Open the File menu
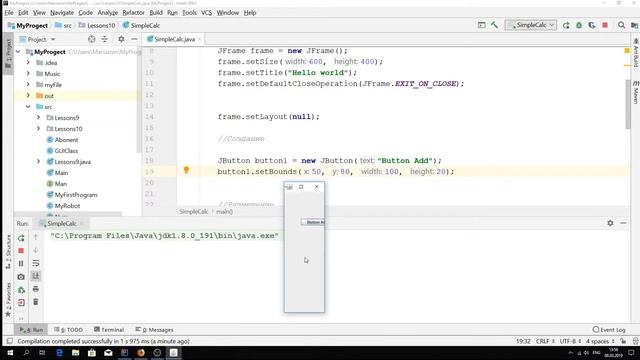Screen dimensions: 640x360 tap(9, 13)
